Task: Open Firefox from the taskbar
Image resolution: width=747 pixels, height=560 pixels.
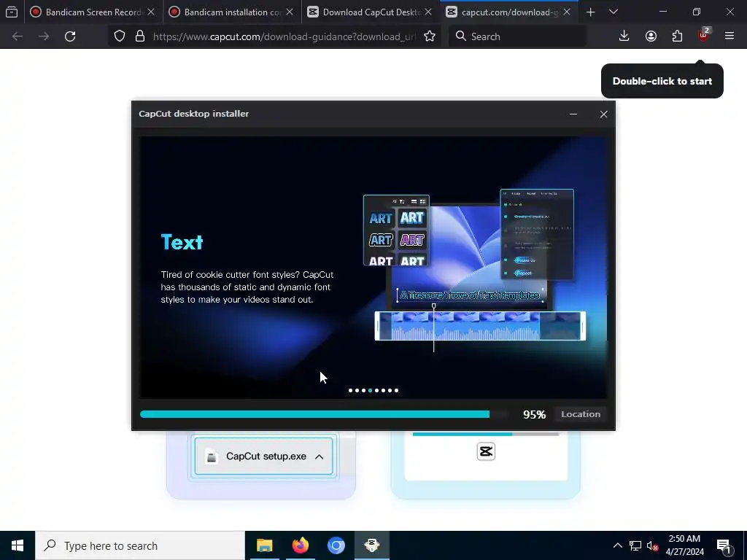Action: pyautogui.click(x=300, y=545)
